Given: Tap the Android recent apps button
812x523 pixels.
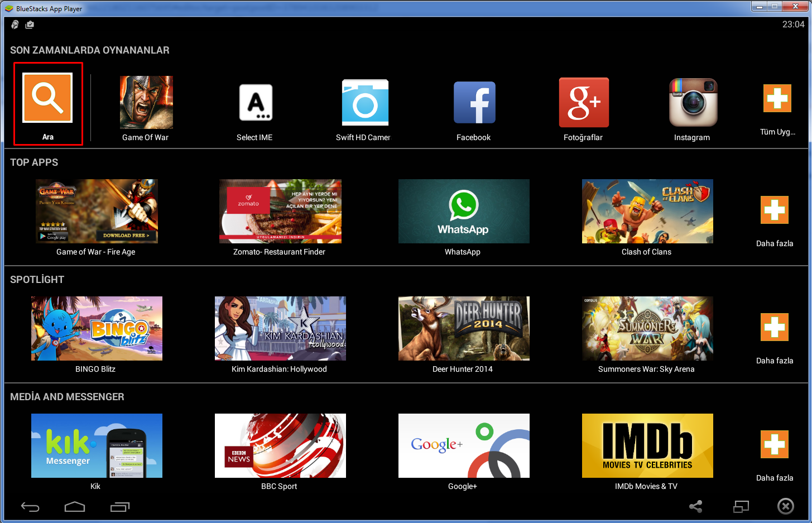Looking at the screenshot, I should pyautogui.click(x=120, y=507).
